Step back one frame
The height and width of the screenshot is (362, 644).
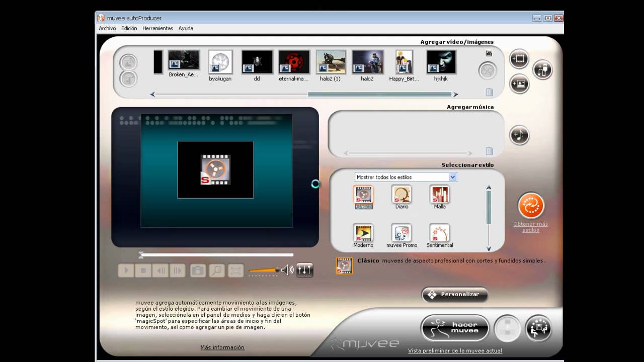point(160,270)
